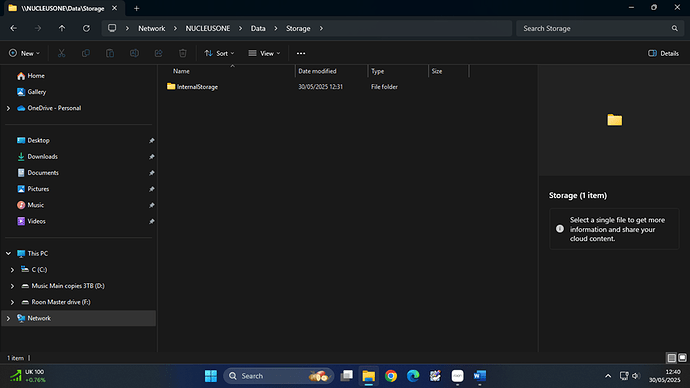Expand the C (C:) drive node

pos(12,270)
